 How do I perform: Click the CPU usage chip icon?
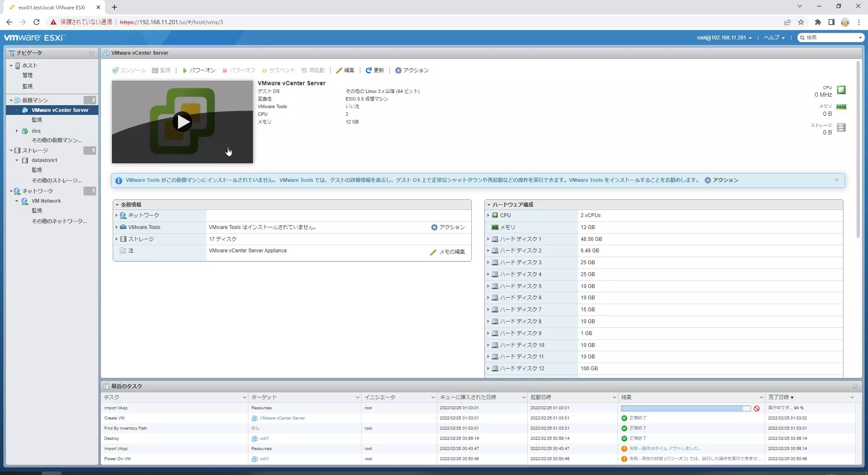(x=841, y=90)
